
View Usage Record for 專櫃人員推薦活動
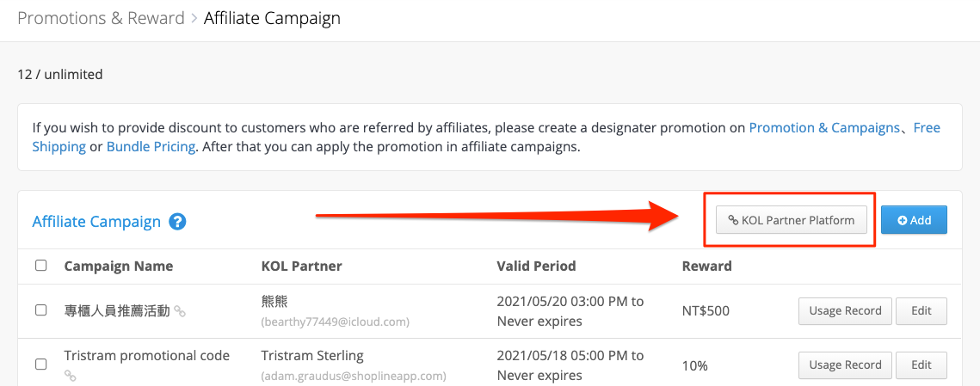pos(845,310)
